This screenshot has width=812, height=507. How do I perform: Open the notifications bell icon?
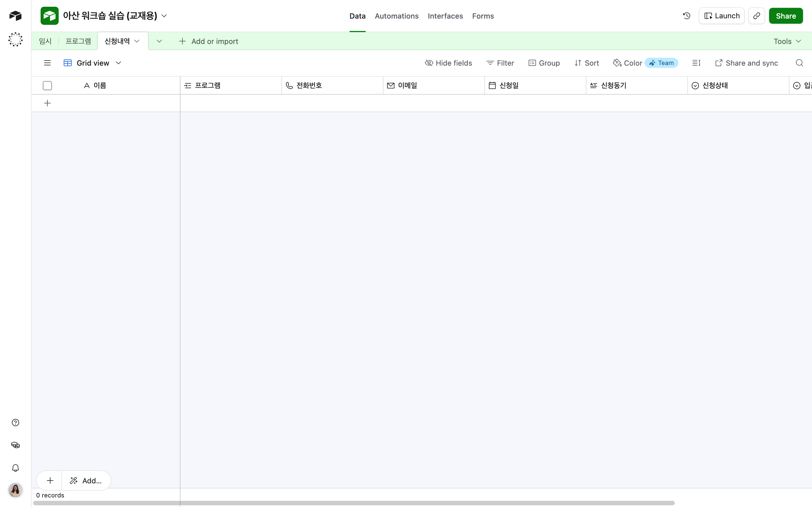(x=16, y=468)
